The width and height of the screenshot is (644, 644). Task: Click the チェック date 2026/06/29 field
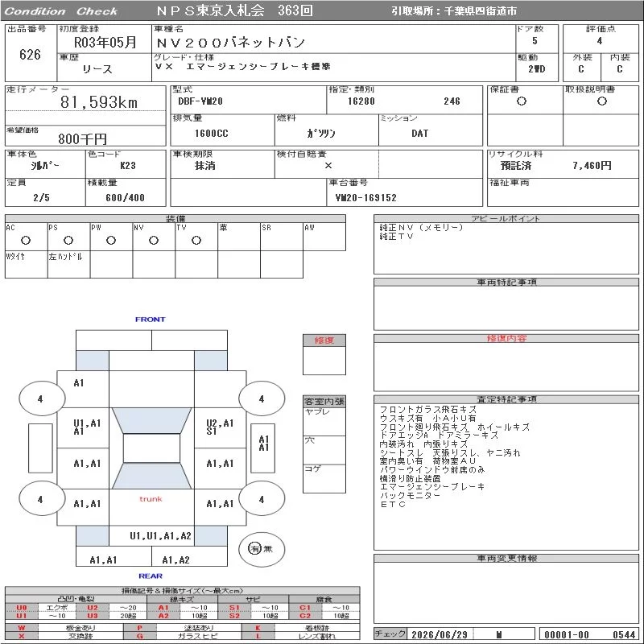click(440, 634)
